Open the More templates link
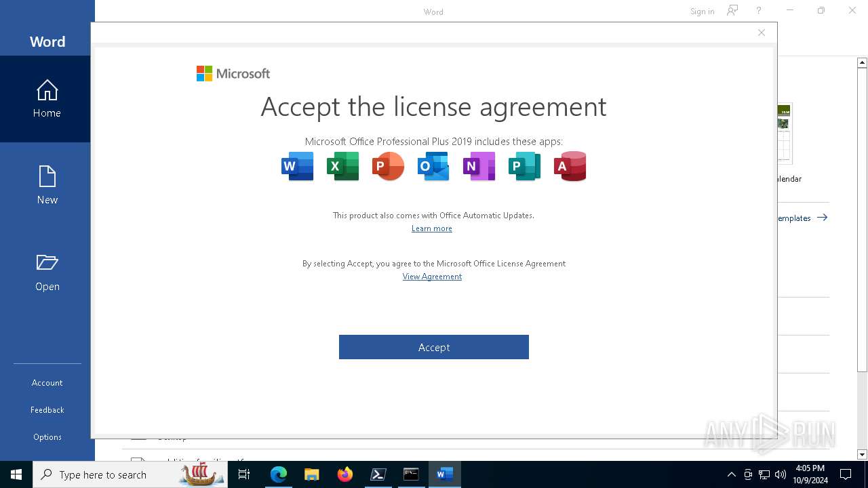The image size is (868, 488). tap(803, 218)
